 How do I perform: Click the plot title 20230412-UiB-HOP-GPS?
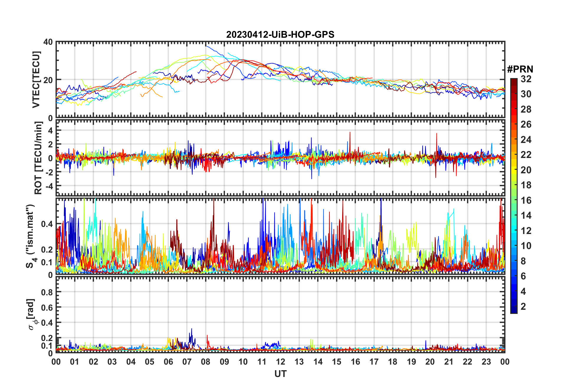[280, 34]
